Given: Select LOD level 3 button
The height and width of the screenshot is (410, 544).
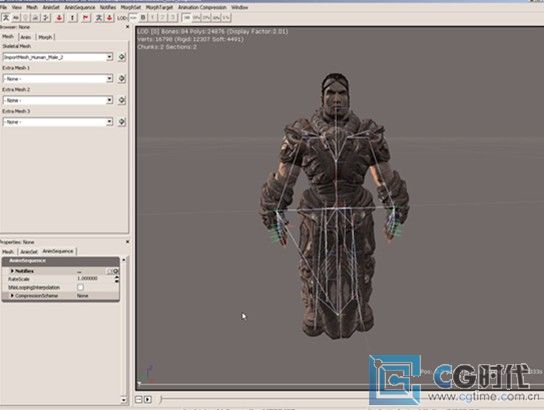Looking at the screenshot, I should [173, 17].
